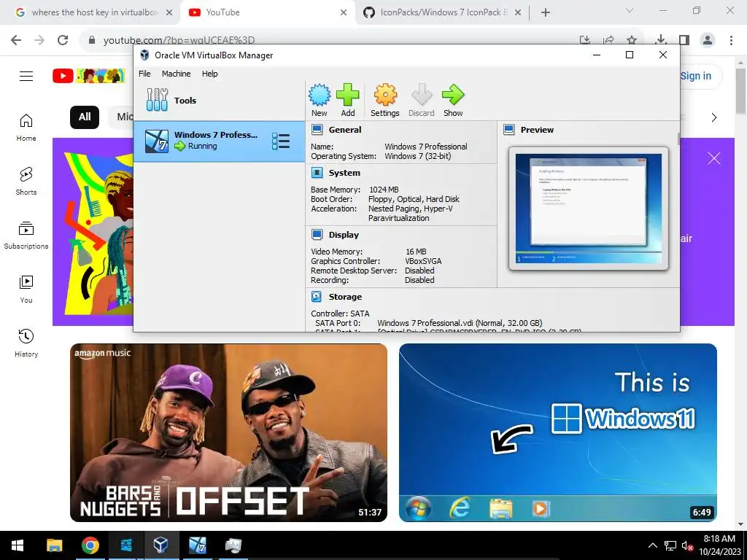Open the You section on YouTube

pyautogui.click(x=26, y=289)
